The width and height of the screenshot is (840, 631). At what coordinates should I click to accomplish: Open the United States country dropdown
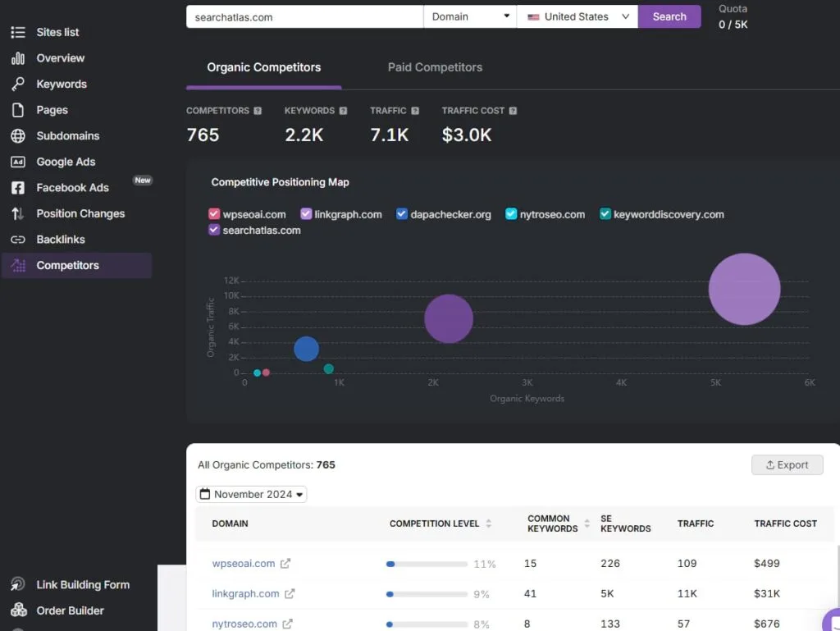[577, 16]
